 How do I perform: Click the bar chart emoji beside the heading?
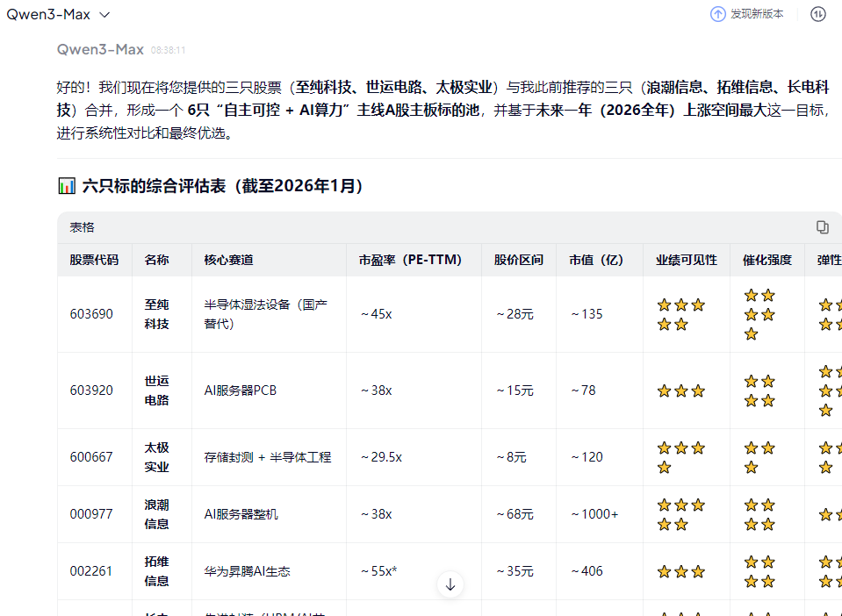(x=67, y=186)
